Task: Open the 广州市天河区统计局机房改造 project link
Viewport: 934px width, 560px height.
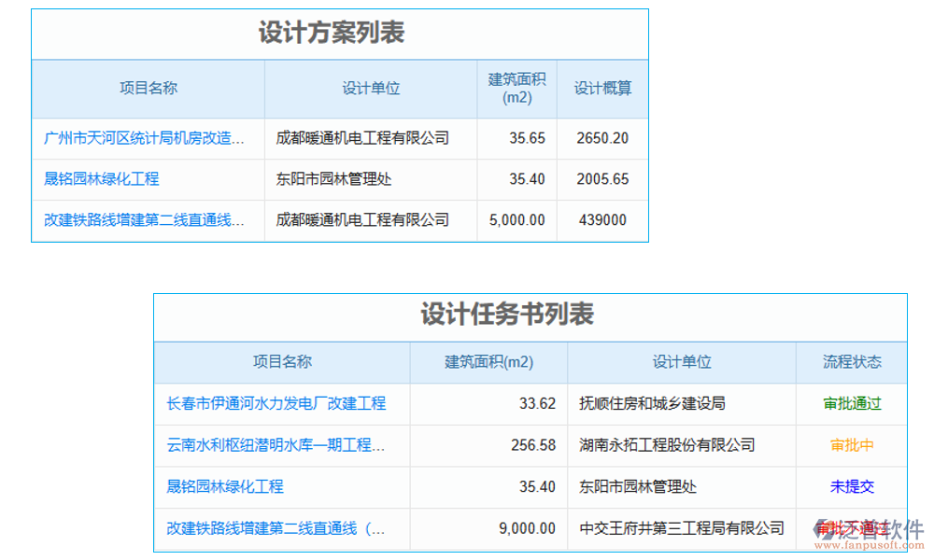Action: coord(143,138)
